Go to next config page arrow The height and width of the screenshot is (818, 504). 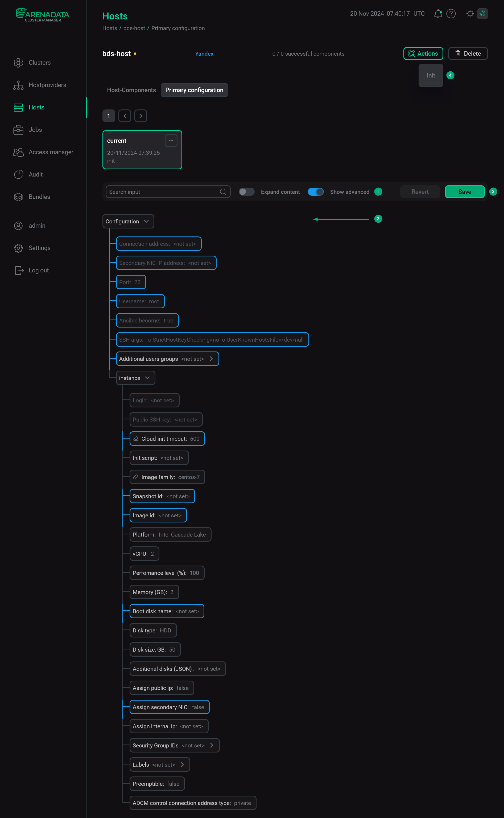pos(141,116)
